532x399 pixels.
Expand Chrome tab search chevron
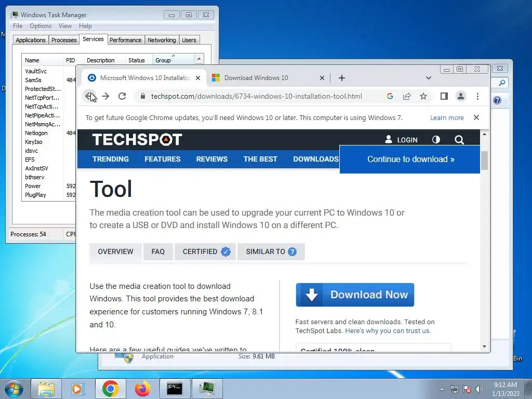click(429, 78)
